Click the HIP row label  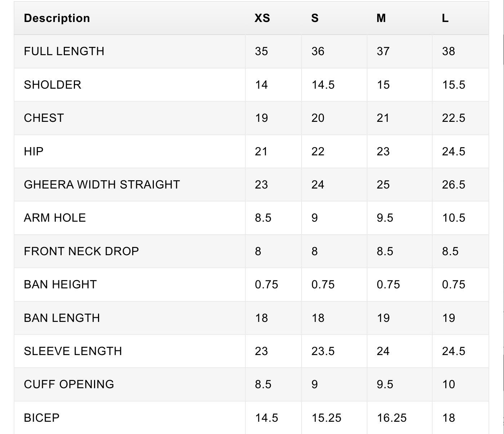click(x=34, y=151)
